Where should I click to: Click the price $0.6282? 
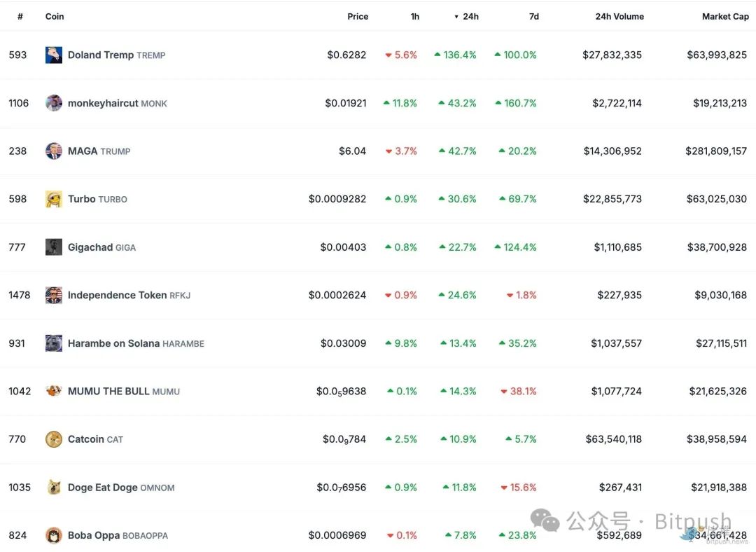tap(346, 55)
